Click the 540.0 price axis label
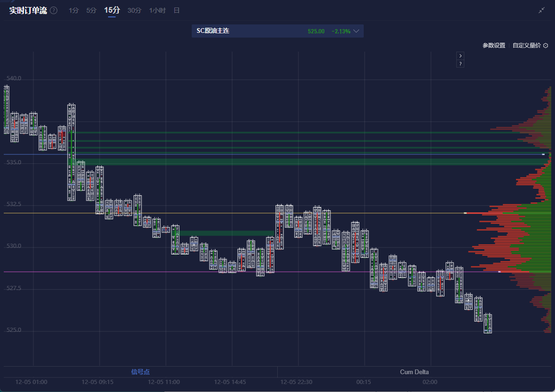Viewport: 555px width, 392px height. 14,78
